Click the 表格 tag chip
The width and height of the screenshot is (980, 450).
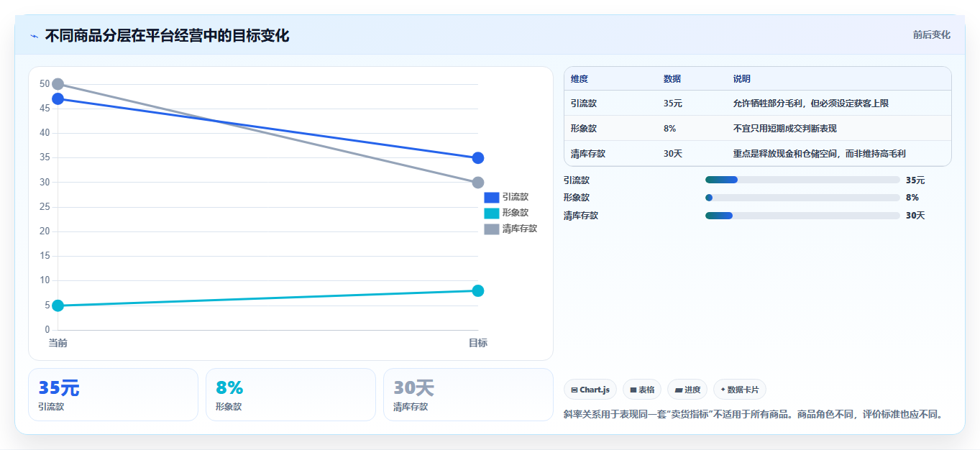point(642,390)
